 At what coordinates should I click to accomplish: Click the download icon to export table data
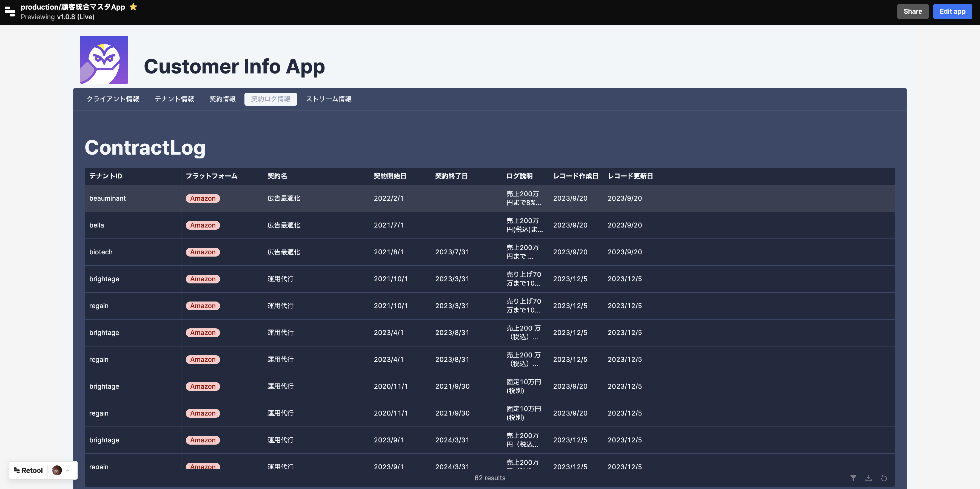[x=869, y=477]
